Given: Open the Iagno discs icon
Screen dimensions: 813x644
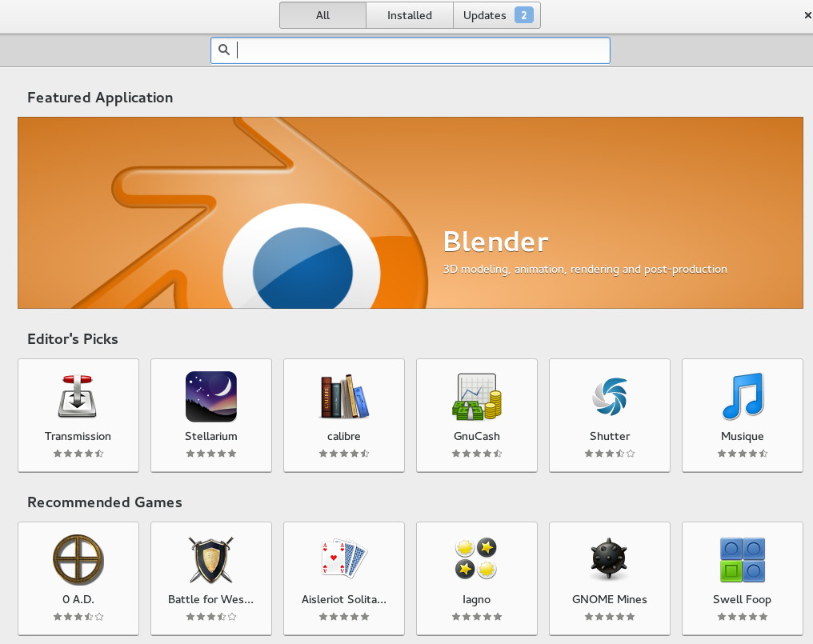Looking at the screenshot, I should pos(476,558).
